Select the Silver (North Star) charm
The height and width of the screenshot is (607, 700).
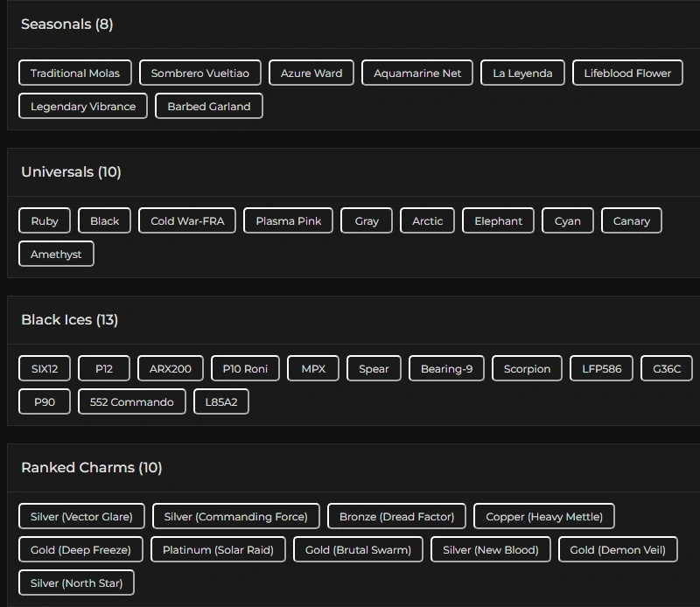(76, 583)
